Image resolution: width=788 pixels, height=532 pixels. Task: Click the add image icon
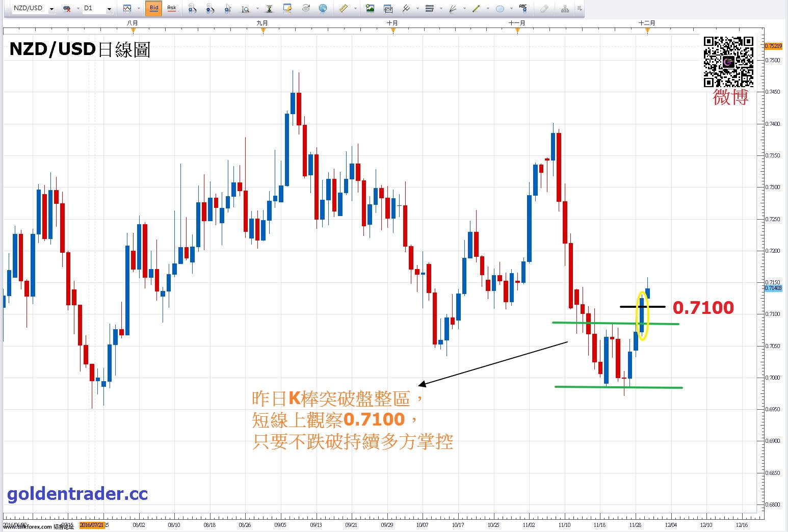[x=370, y=9]
